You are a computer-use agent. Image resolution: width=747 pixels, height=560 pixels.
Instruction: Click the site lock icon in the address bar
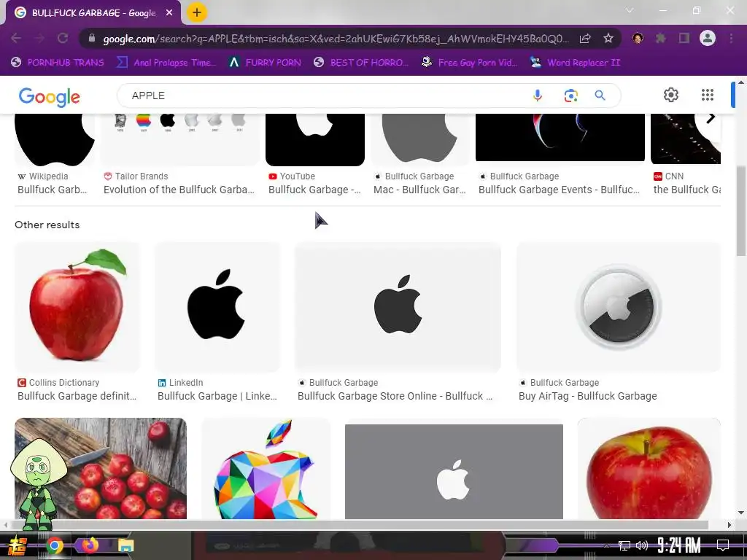[92, 39]
